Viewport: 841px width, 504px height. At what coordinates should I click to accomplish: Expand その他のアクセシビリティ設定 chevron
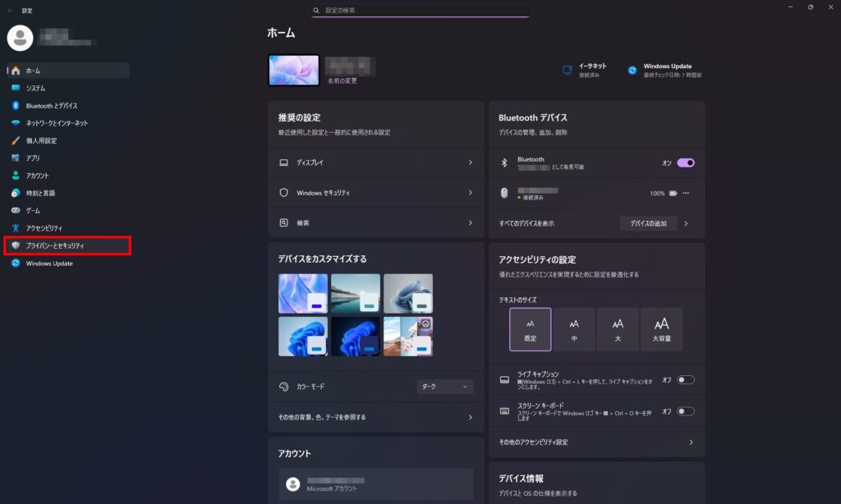click(x=691, y=442)
